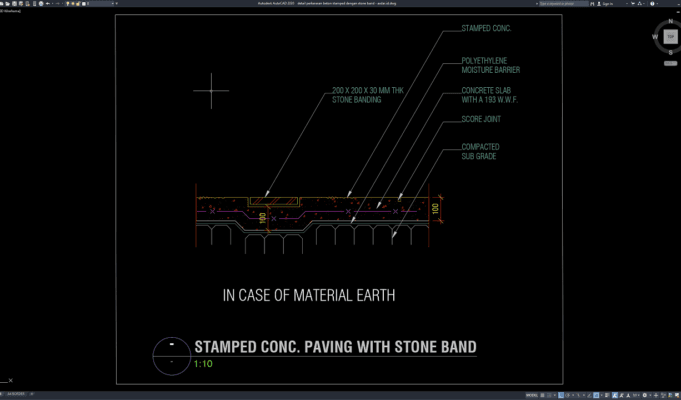
Task: Click the annotation monitor plus icon
Action: tap(656, 395)
